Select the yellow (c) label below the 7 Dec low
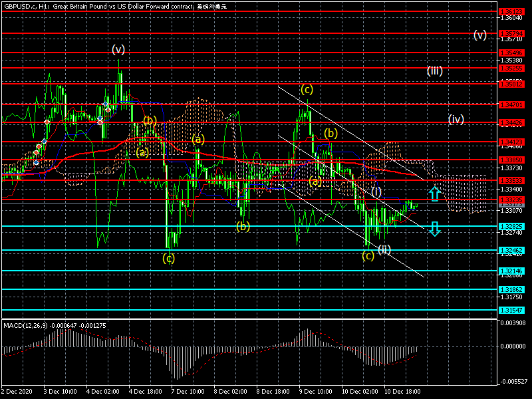 168,258
